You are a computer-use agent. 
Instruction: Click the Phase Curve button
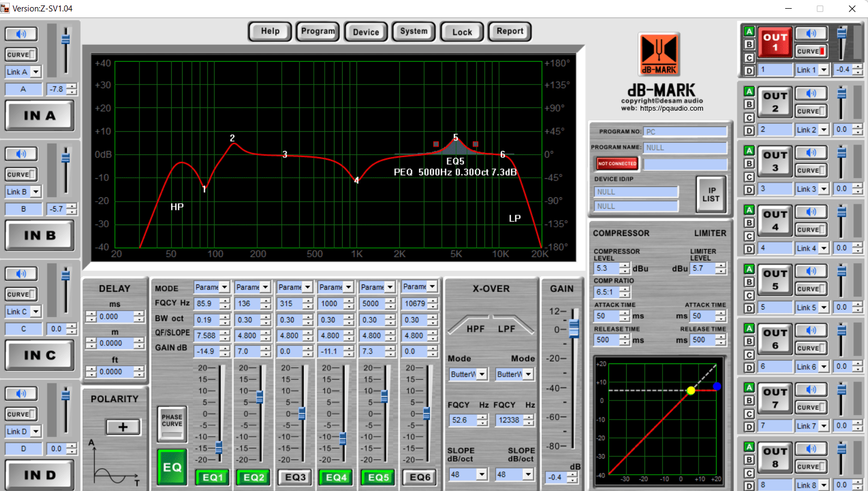click(x=172, y=424)
